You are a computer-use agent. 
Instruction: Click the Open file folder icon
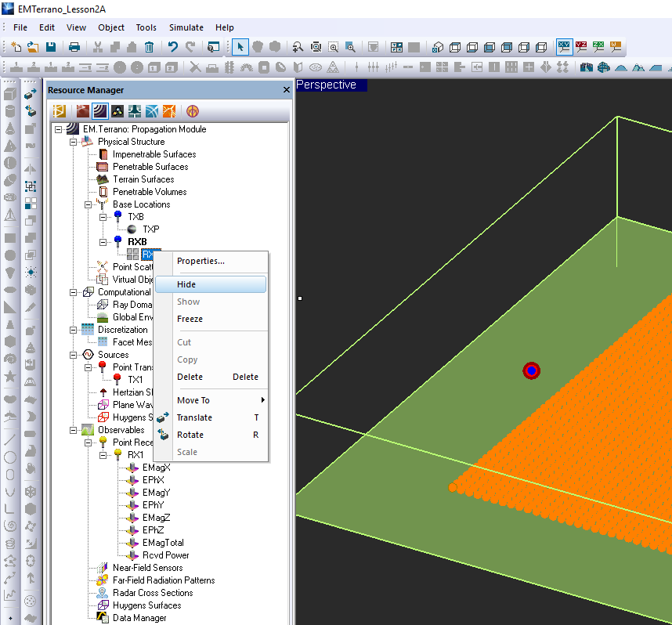(x=33, y=47)
